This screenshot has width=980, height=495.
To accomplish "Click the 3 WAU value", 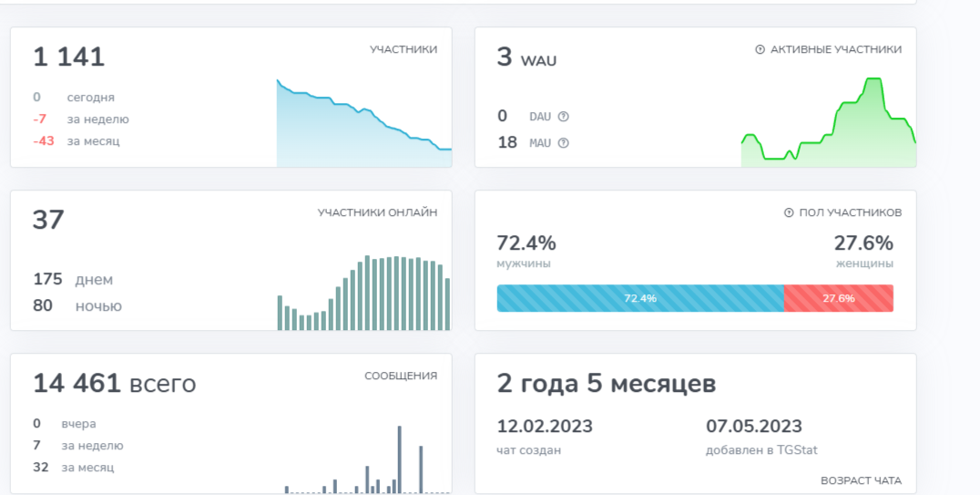I will click(526, 57).
